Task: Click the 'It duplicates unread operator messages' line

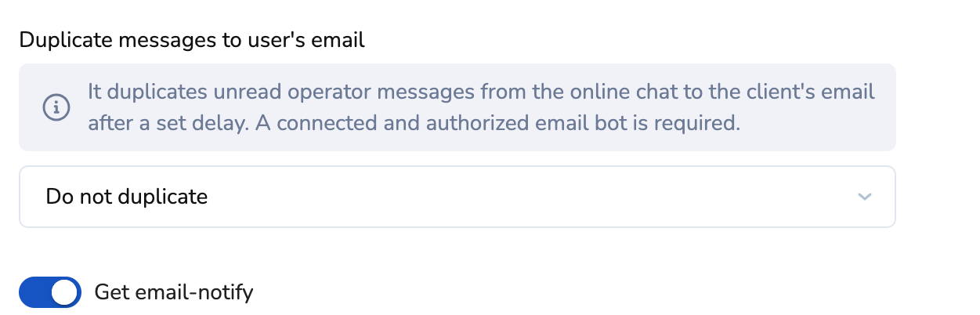Action: coord(480,92)
